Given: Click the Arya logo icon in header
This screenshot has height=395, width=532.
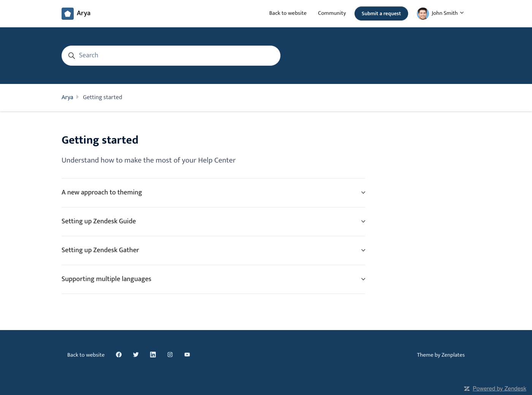Looking at the screenshot, I should [68, 14].
